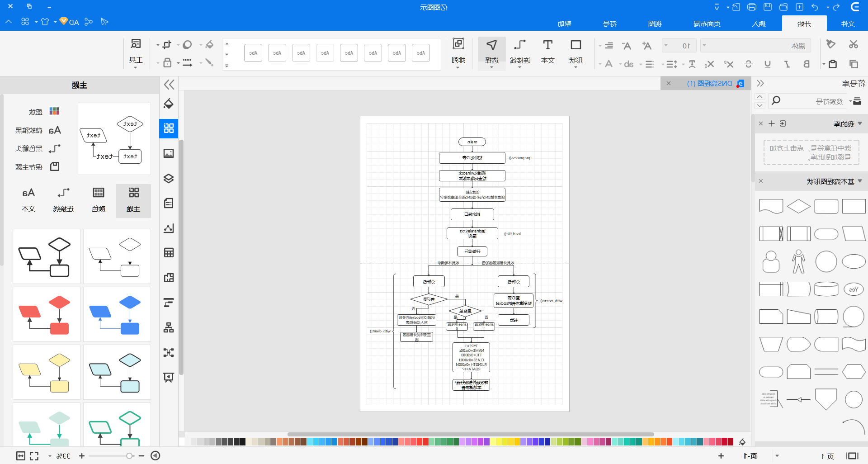The height and width of the screenshot is (464, 868).
Task: Toggle Subscript formatting
Action: (709, 64)
